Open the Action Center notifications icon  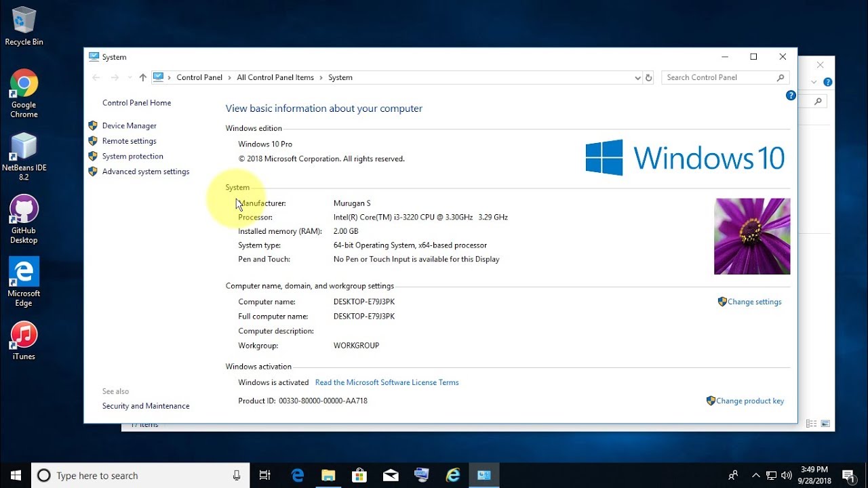pyautogui.click(x=848, y=475)
